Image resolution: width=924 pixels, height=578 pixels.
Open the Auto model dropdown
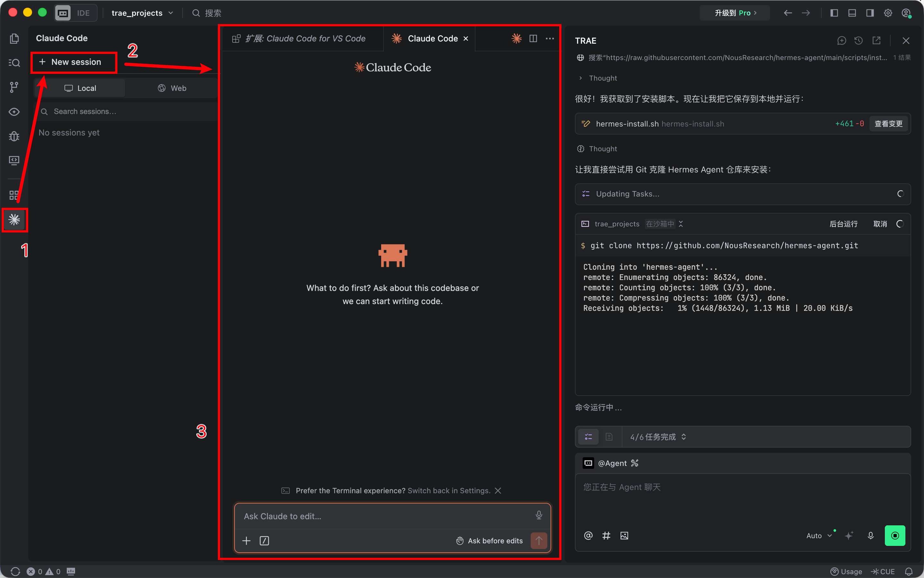pos(819,536)
